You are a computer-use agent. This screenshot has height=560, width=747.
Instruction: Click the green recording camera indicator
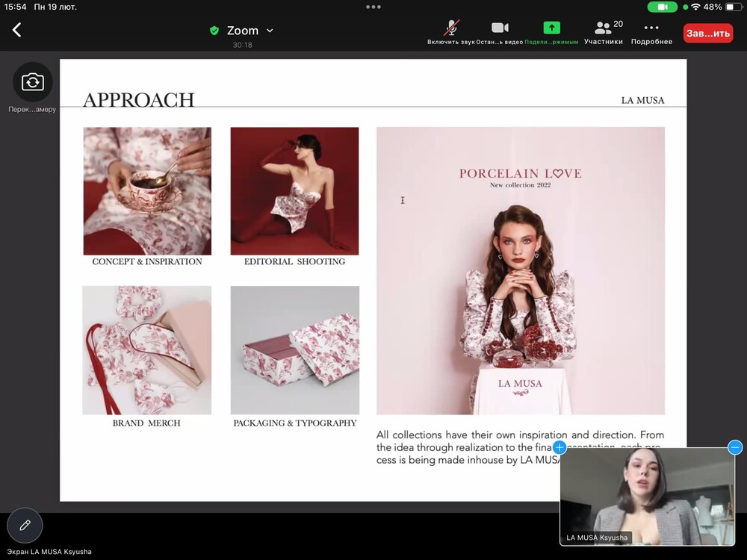click(x=662, y=7)
